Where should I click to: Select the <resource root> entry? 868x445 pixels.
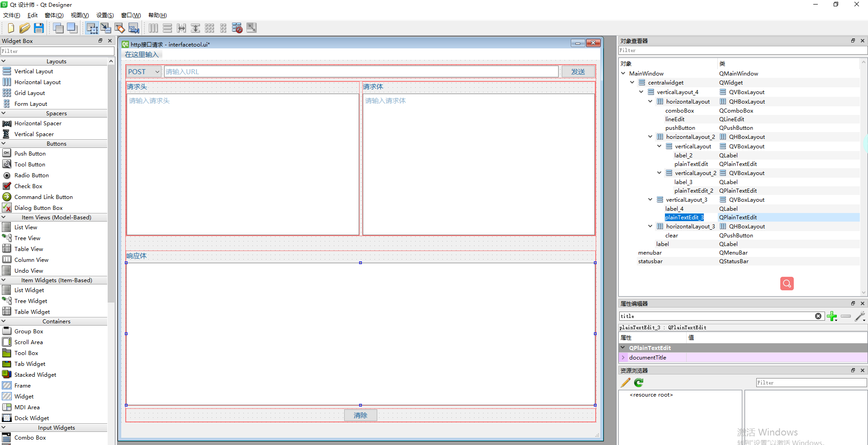click(x=651, y=395)
